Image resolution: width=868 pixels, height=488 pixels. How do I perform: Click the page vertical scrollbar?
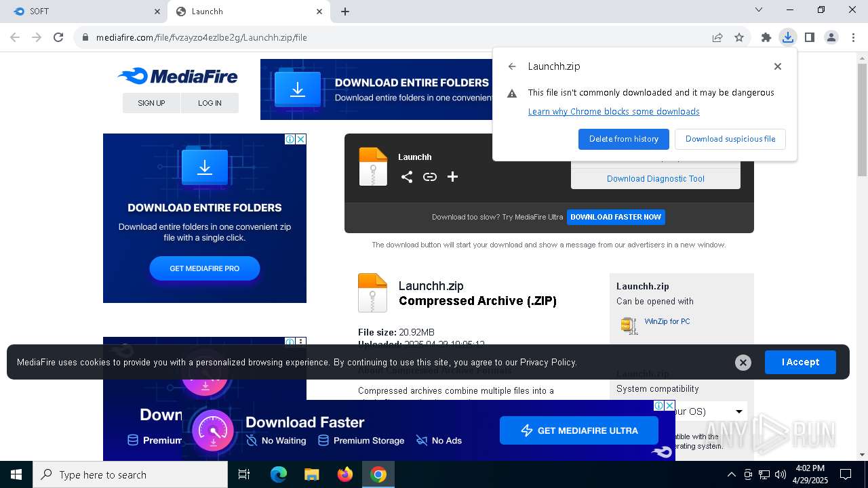pyautogui.click(x=862, y=120)
